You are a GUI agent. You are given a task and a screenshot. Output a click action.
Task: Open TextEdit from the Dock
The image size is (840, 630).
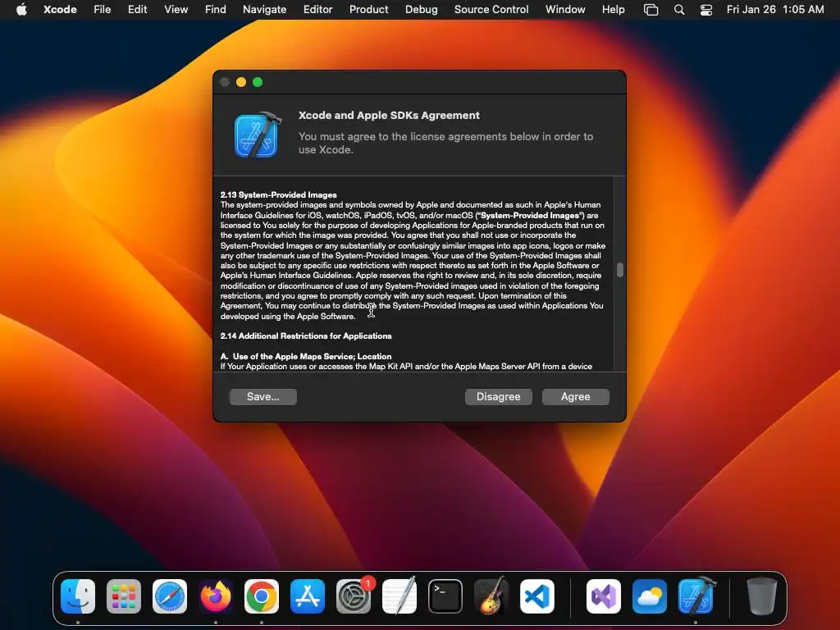399,596
